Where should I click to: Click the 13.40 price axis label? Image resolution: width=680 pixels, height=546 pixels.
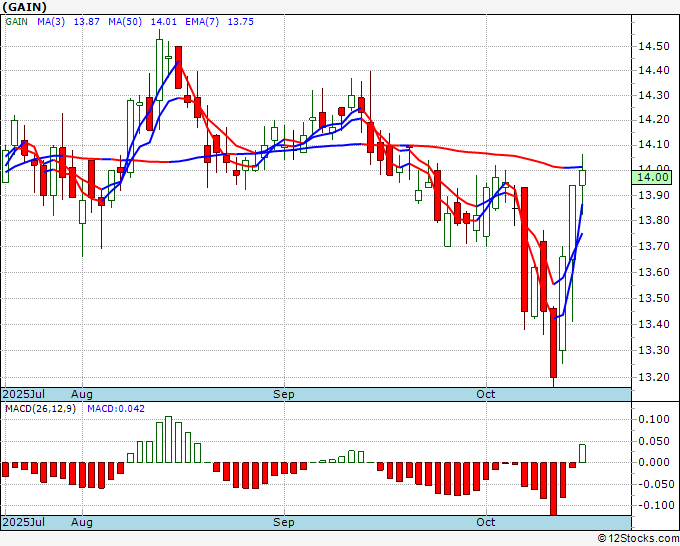coord(654,324)
